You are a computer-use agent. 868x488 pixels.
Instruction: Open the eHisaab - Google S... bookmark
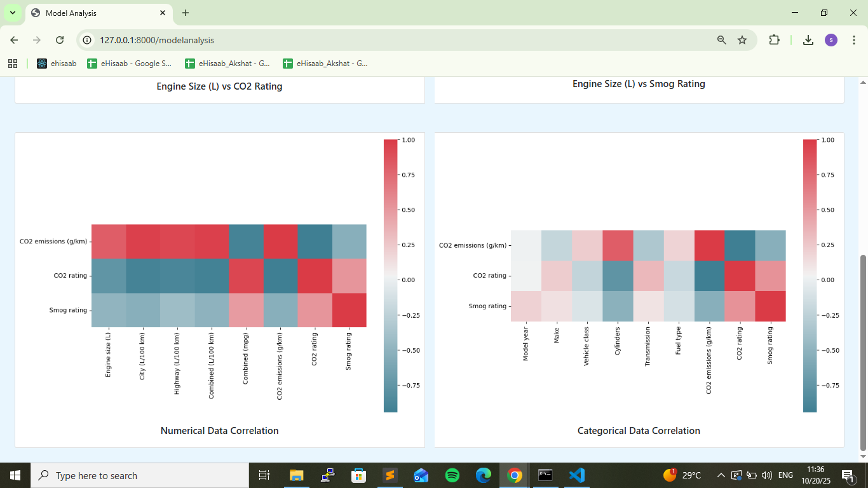(130, 64)
